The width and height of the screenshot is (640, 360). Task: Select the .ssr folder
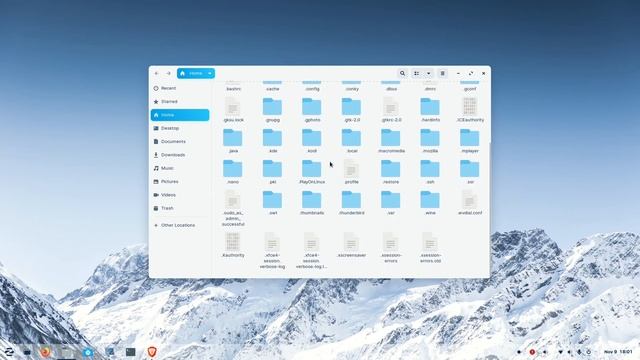[469, 169]
